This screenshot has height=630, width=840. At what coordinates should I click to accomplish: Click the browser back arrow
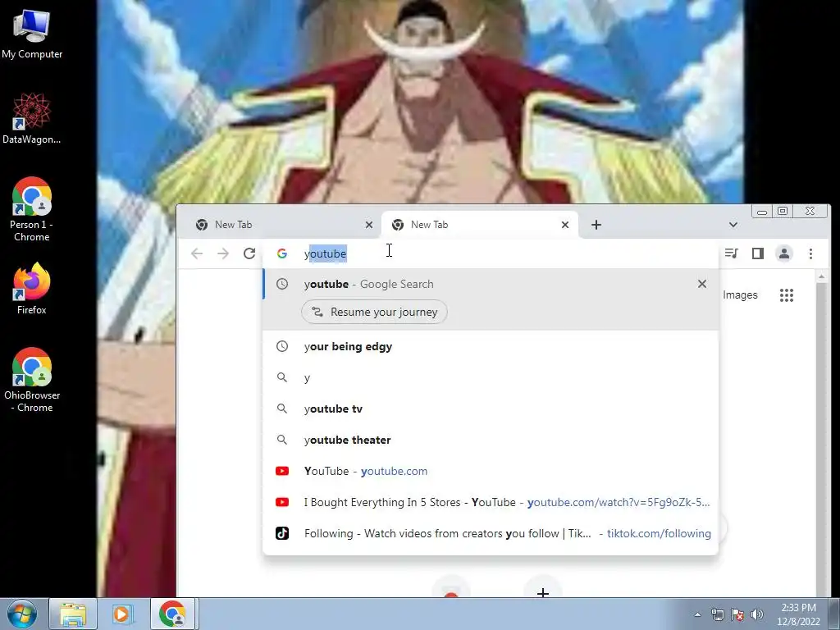tap(197, 253)
